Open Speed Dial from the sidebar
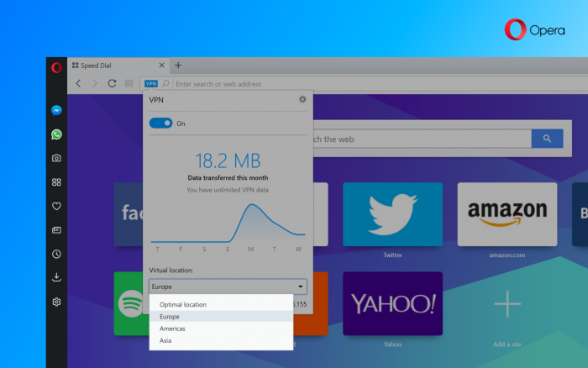 [x=56, y=182]
